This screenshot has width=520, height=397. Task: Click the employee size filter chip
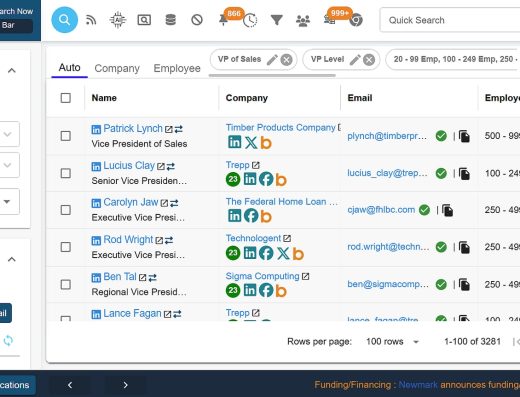pos(453,60)
